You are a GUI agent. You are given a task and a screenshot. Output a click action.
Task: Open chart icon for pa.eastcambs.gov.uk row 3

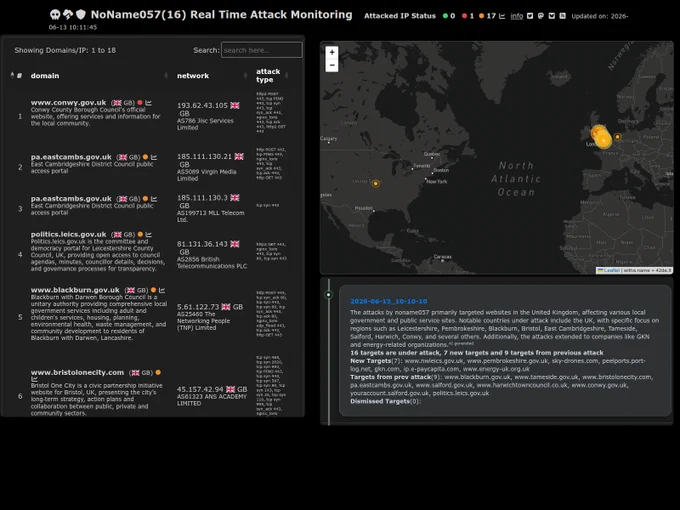click(154, 199)
